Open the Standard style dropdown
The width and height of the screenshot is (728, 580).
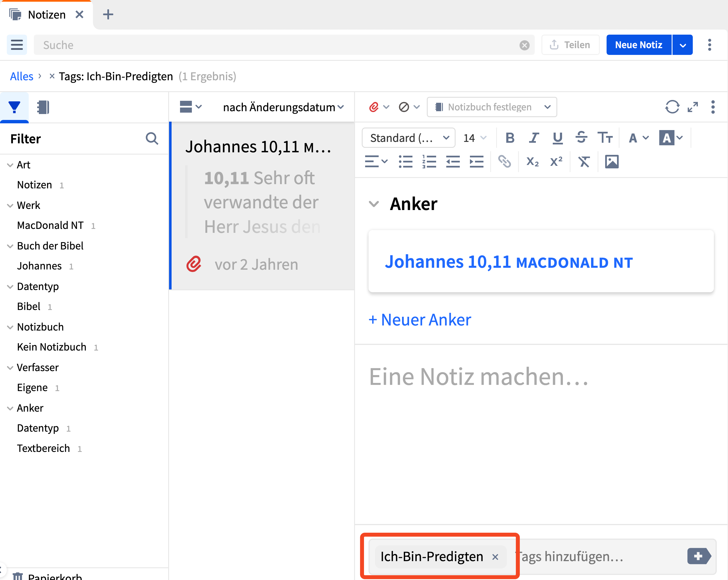coord(409,138)
